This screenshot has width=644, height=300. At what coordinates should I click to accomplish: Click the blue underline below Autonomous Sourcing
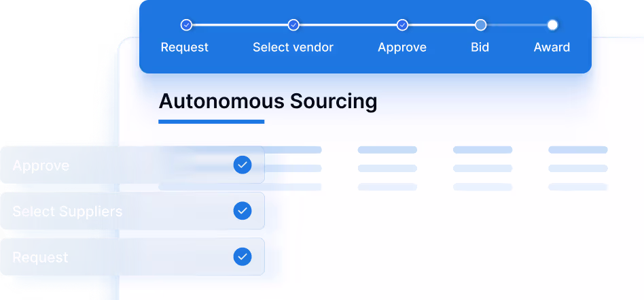point(211,122)
